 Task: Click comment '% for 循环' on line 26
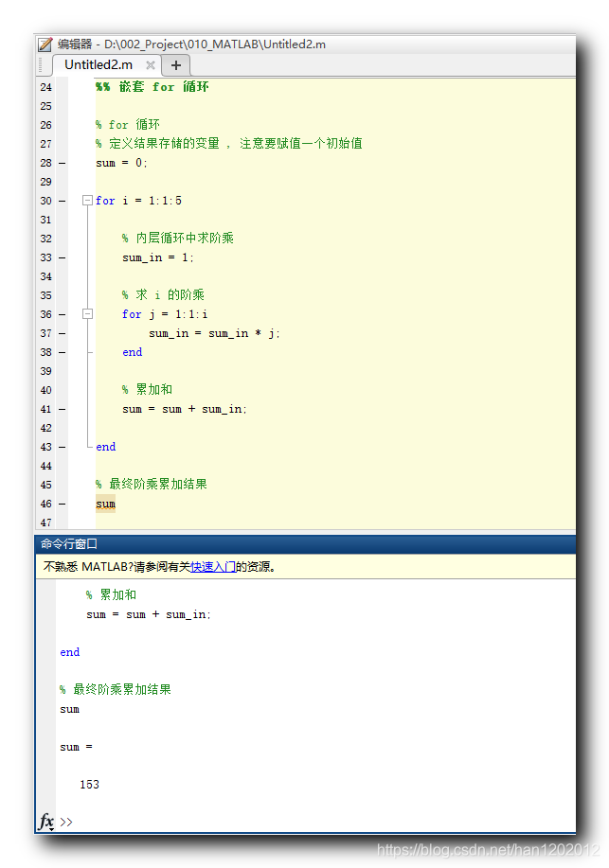click(x=128, y=125)
